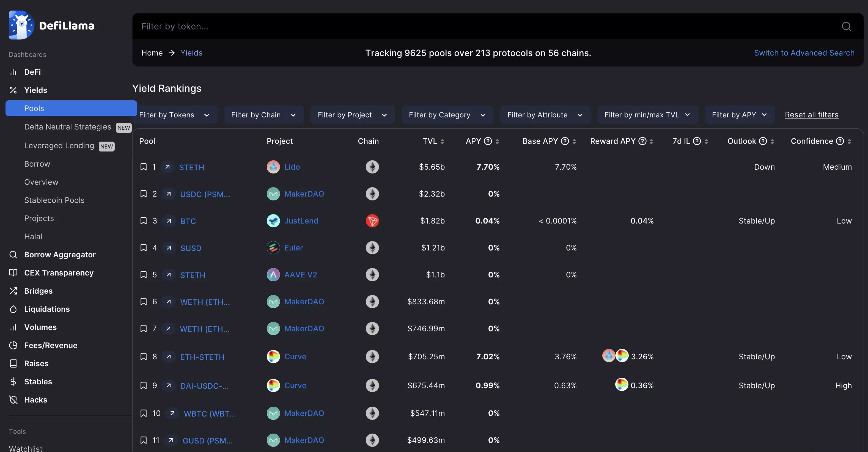Go to Leveraged Lending page
The height and width of the screenshot is (452, 868).
[59, 145]
